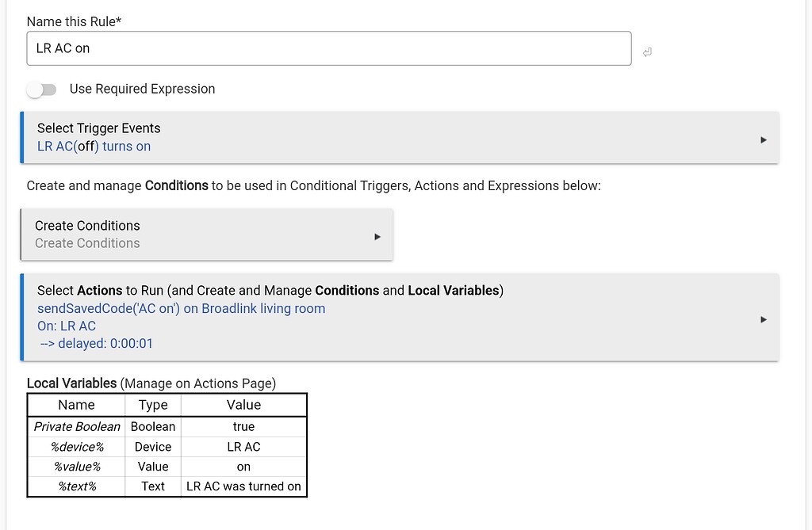This screenshot has height=530, width=812.
Task: Click the Value column header in the table
Action: pyautogui.click(x=243, y=405)
